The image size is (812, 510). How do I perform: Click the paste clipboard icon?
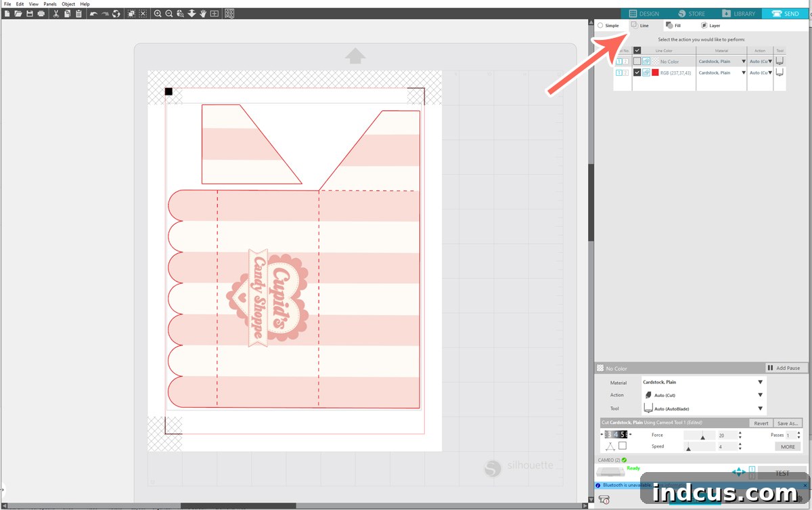78,14
